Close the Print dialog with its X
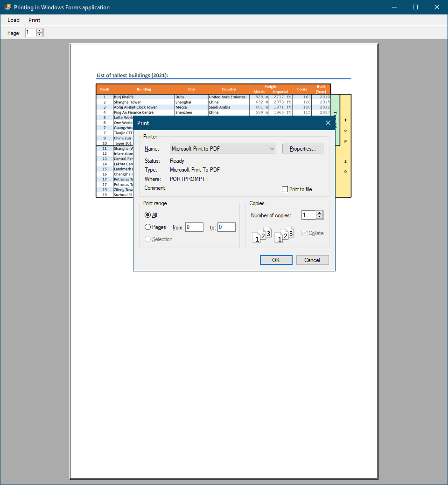This screenshot has height=485, width=448. pos(328,123)
